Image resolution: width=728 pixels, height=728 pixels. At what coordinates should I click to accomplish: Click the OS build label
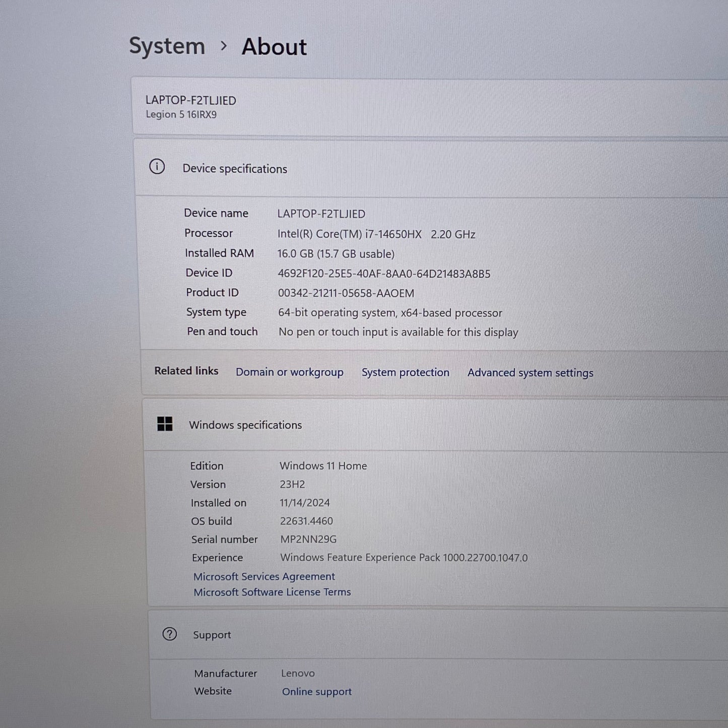(x=212, y=521)
